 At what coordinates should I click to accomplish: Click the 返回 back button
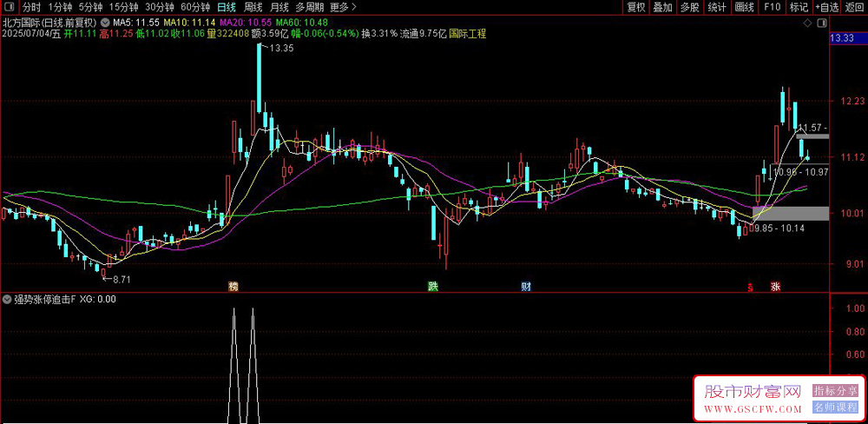[x=854, y=7]
